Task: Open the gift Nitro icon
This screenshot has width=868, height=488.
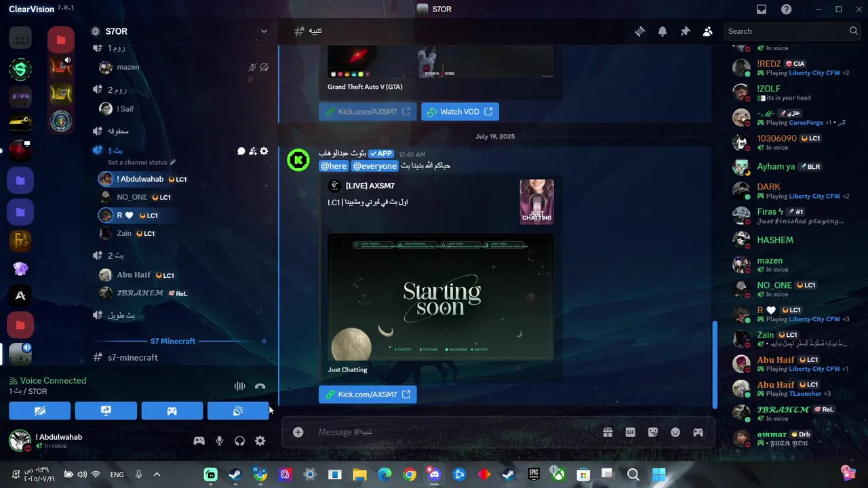Action: pos(608,432)
